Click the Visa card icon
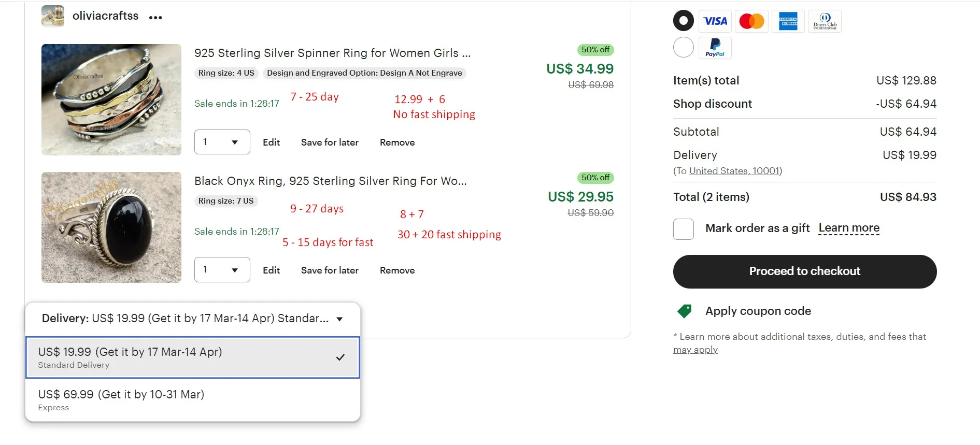 [715, 21]
